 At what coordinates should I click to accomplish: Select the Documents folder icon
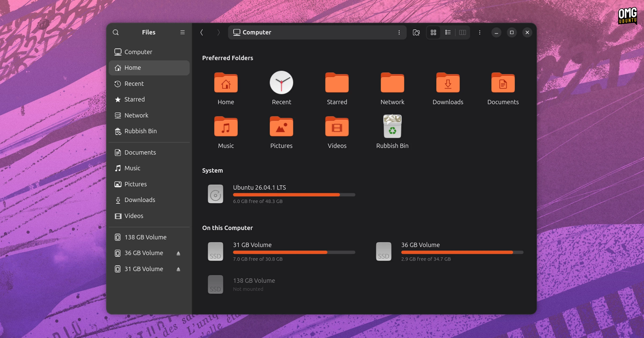click(x=503, y=83)
